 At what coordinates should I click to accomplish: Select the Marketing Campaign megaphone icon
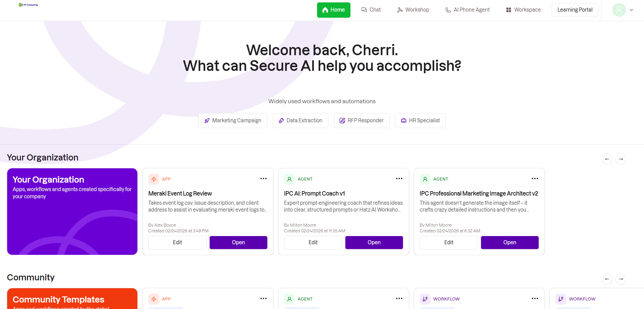[x=207, y=120]
